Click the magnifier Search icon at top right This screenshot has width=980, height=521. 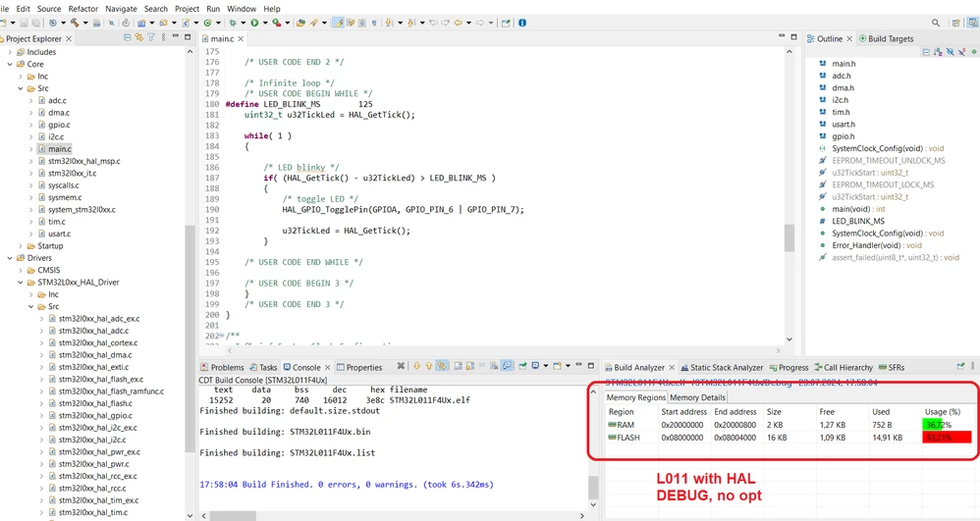point(936,23)
